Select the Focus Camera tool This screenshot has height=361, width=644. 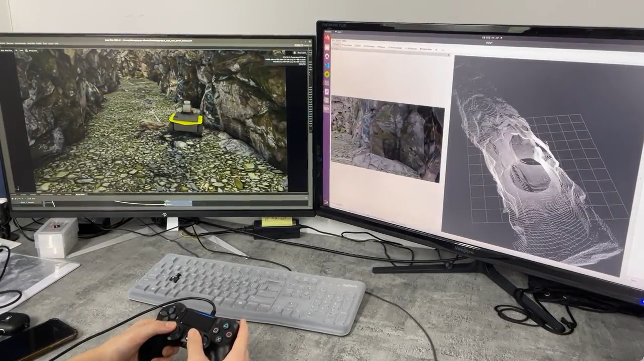(x=369, y=46)
